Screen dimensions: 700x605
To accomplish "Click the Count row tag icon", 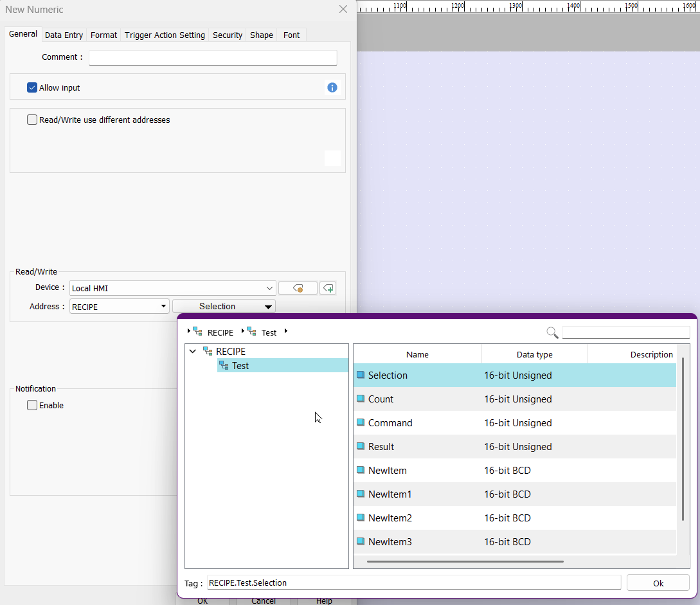I will [x=361, y=399].
